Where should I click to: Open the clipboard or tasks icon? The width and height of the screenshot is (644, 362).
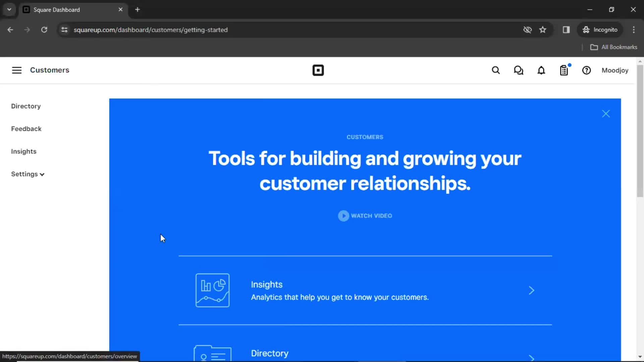(564, 70)
